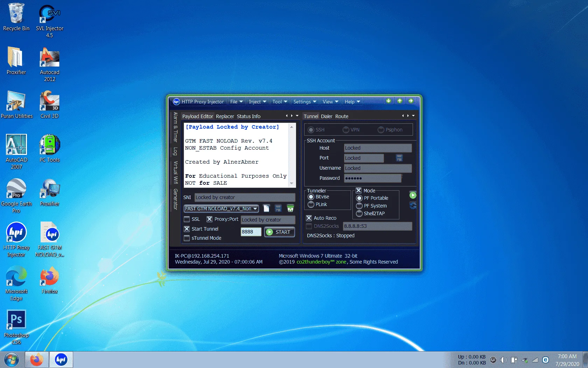Switch to the Route tab
588x368 pixels.
342,116
